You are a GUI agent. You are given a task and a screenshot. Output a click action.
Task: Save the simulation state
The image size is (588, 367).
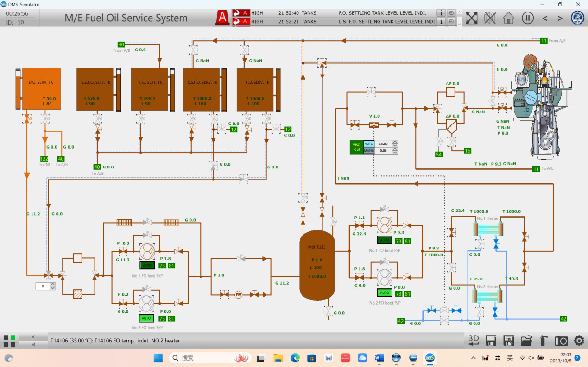[x=491, y=341]
